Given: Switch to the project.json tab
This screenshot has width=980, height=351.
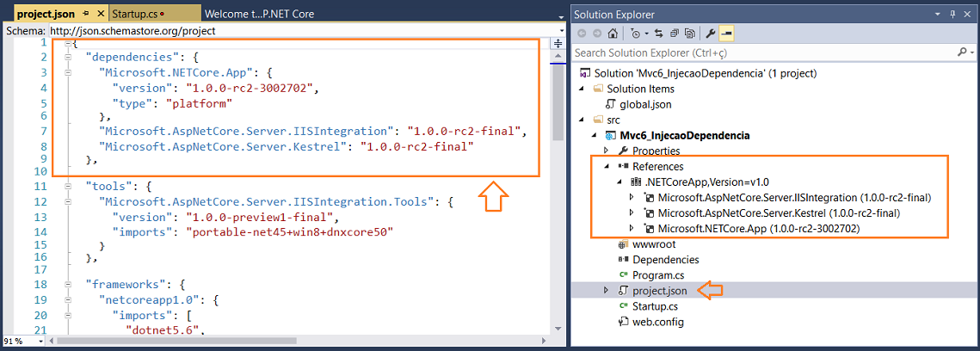Looking at the screenshot, I should (46, 13).
